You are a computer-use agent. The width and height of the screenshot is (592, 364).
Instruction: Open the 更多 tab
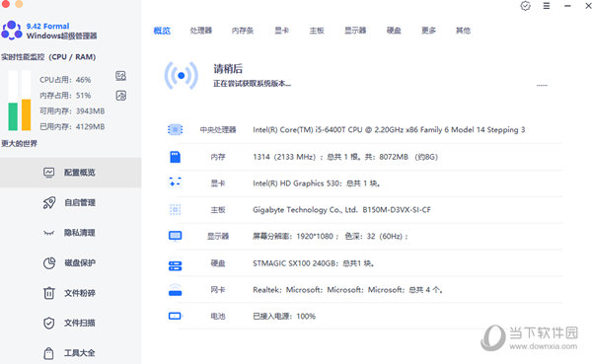point(428,31)
